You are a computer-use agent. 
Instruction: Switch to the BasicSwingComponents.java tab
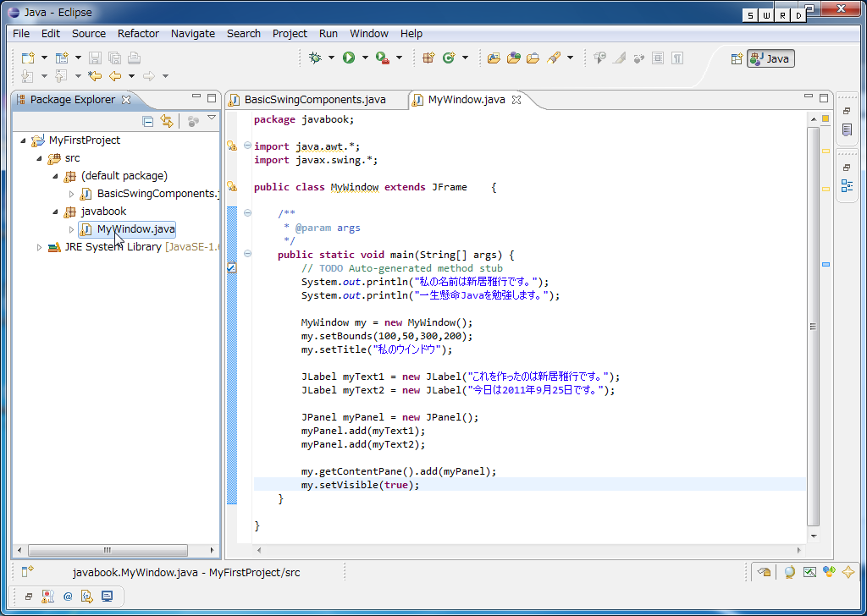(x=314, y=100)
